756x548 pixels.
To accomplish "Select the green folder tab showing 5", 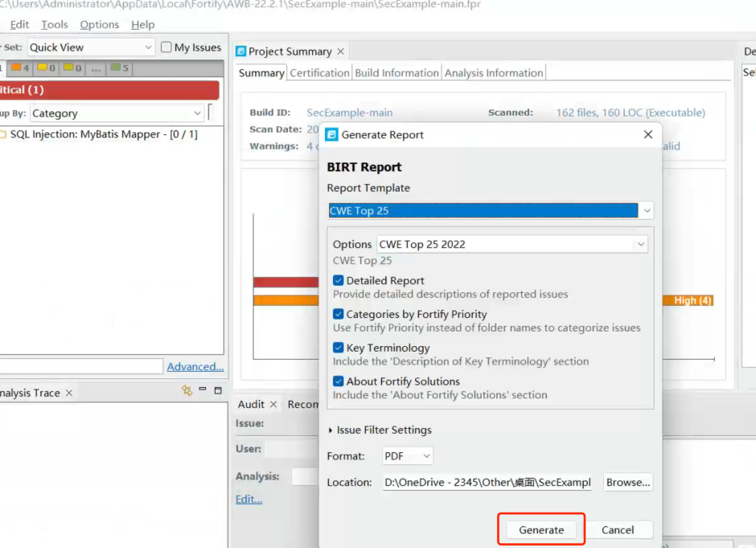I will [120, 68].
